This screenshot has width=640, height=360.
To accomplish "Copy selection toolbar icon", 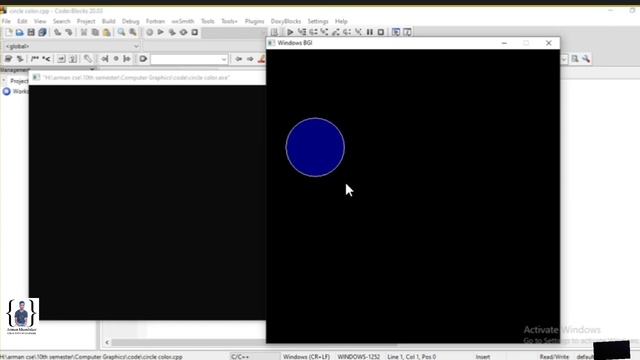I will pyautogui.click(x=95, y=32).
